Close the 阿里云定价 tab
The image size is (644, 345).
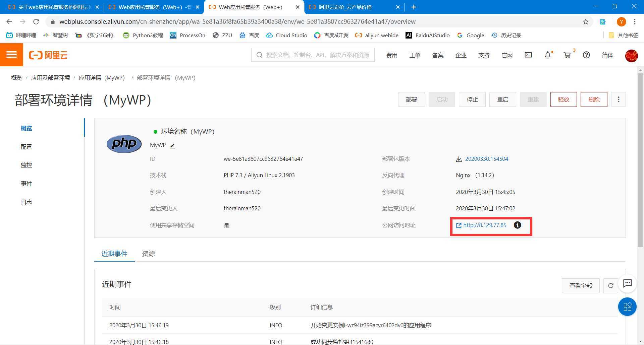(x=398, y=7)
